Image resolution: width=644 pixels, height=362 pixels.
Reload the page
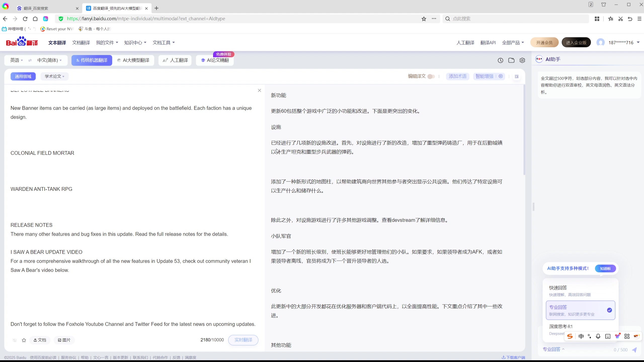pyautogui.click(x=25, y=19)
